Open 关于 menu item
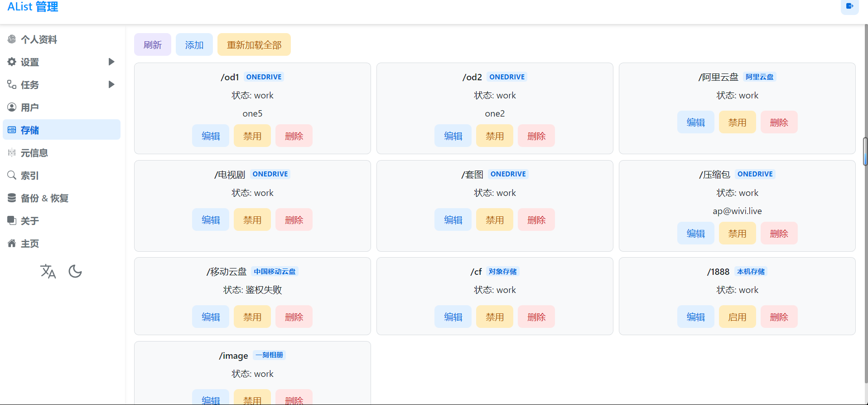 (62, 220)
